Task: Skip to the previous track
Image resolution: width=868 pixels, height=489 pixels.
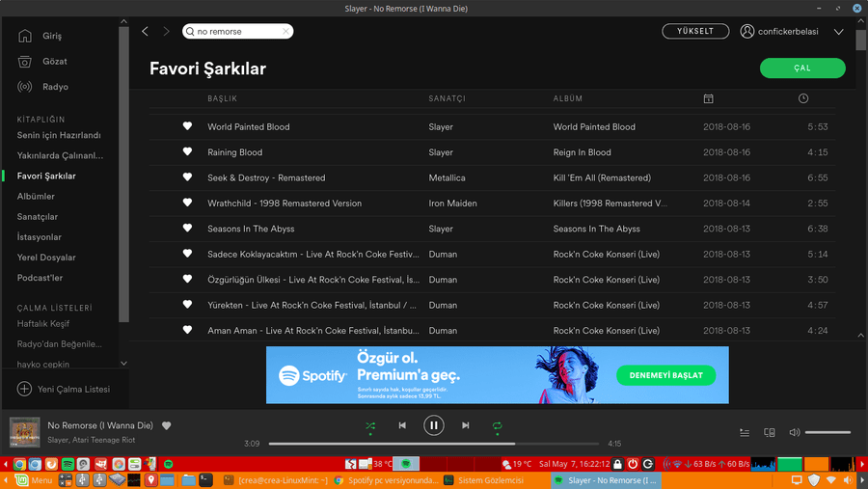Action: pos(402,425)
